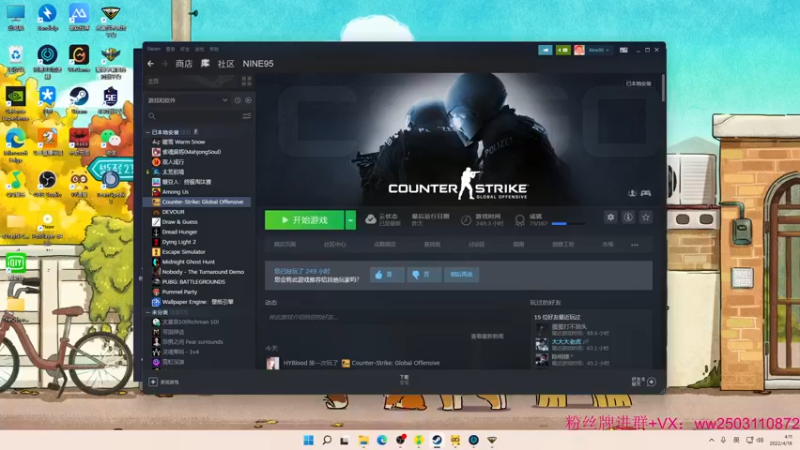Viewport: 800px width, 450px height.
Task: Open game settings gear icon
Action: pyautogui.click(x=611, y=217)
